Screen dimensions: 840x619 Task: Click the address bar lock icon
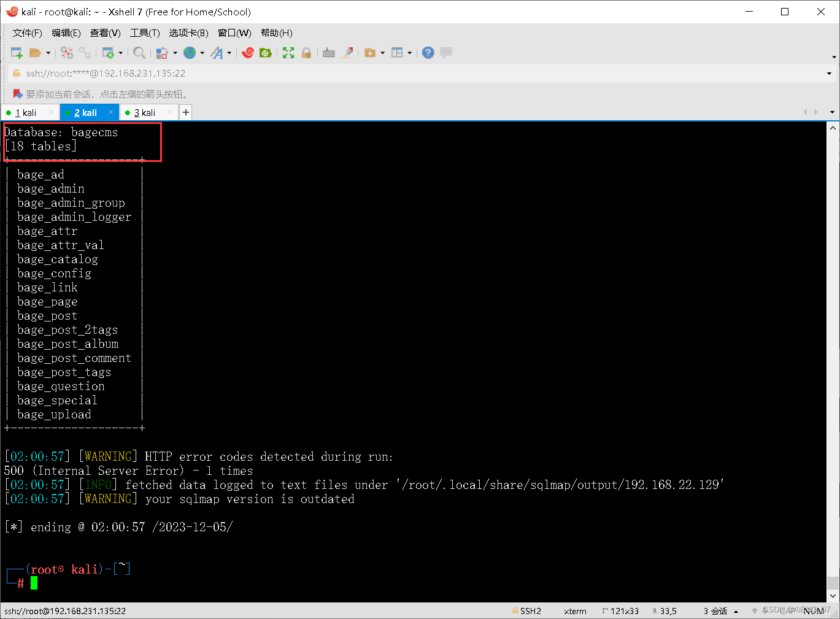point(17,73)
